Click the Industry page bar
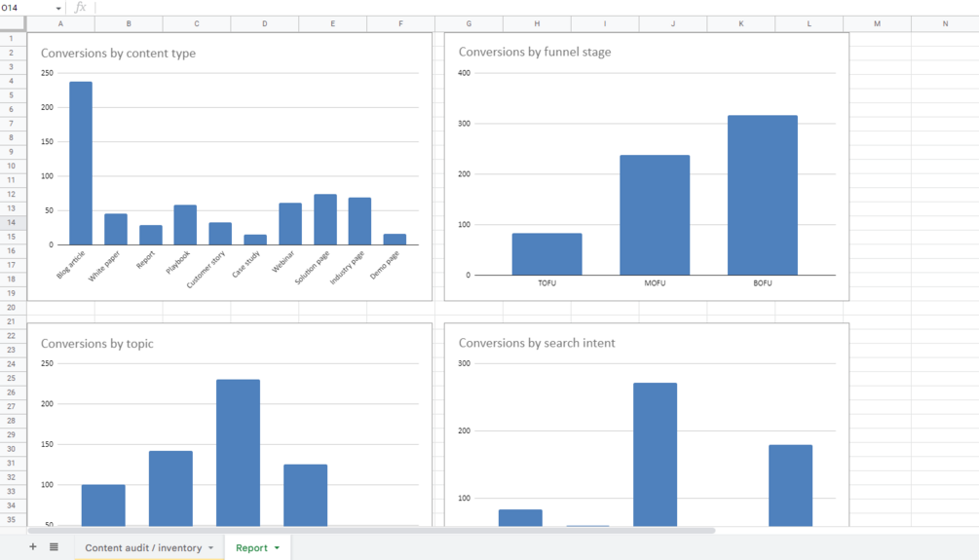This screenshot has width=979, height=560. (359, 221)
